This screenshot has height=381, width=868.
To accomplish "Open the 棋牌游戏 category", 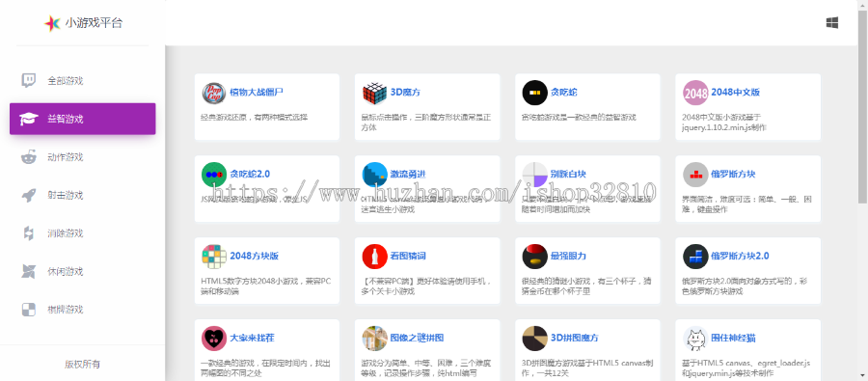I will click(x=83, y=309).
